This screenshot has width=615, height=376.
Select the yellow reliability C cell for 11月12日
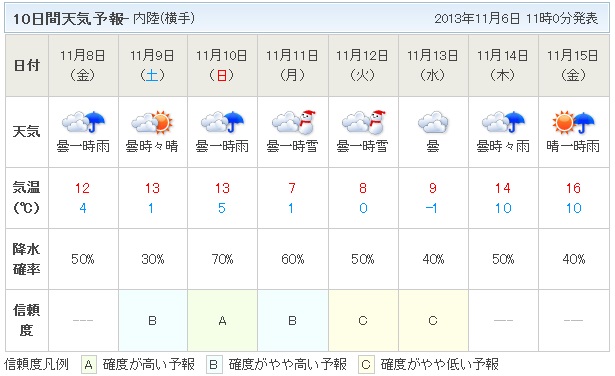(x=363, y=320)
